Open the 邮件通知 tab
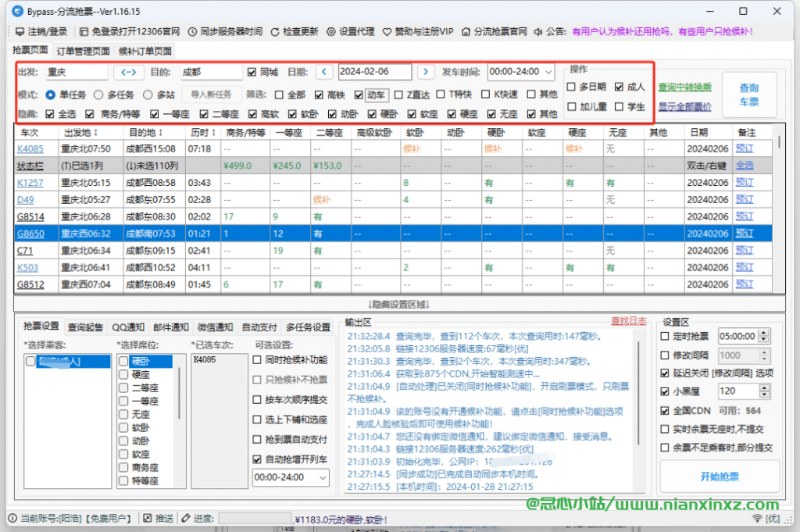Viewport: 800px width, 532px height. click(171, 327)
